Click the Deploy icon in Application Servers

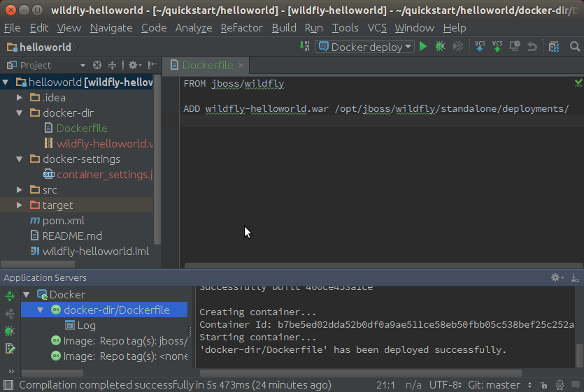10,296
